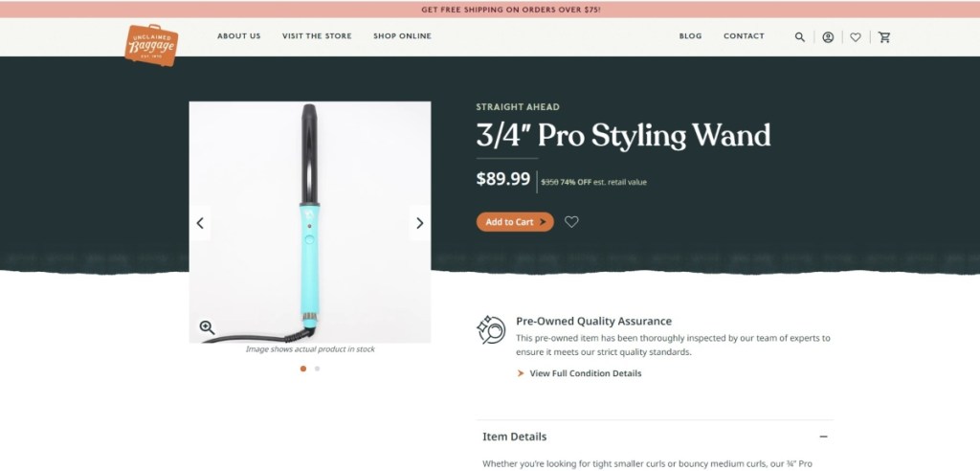Show the next product image
The image size is (980, 471).
click(419, 223)
